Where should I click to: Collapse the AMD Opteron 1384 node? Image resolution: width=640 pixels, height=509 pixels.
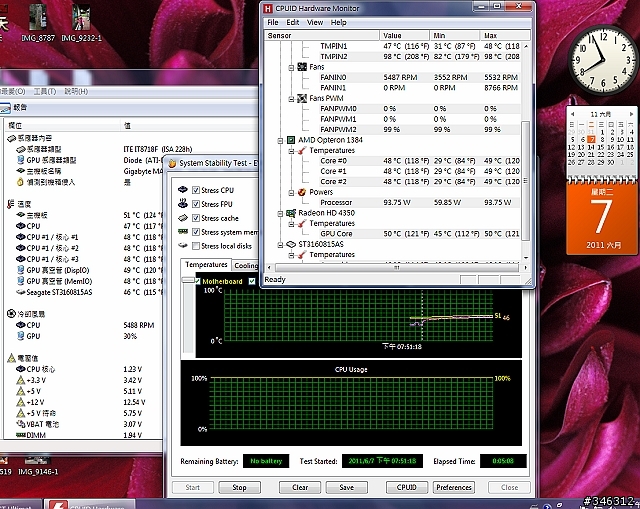(280, 141)
